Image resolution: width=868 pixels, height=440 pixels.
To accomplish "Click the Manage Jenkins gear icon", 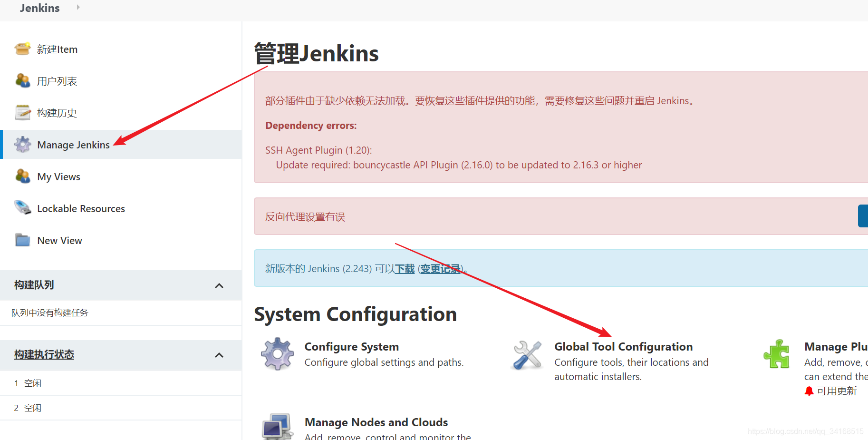I will coord(22,145).
